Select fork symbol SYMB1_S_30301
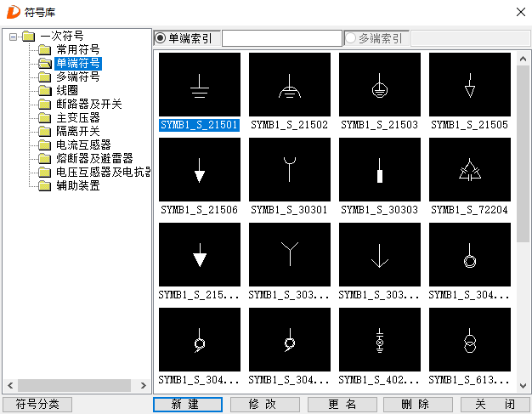 coord(290,169)
